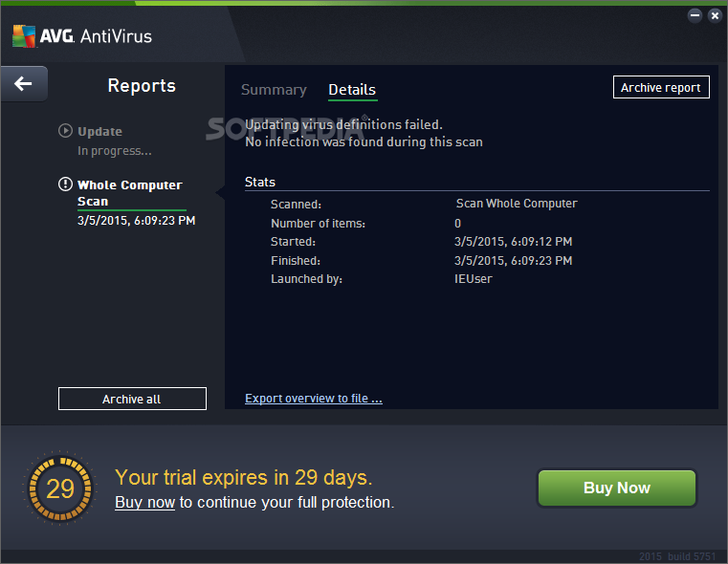Click the 'Scanned:' label
Viewport: 728px width, 564px height.
tap(296, 205)
